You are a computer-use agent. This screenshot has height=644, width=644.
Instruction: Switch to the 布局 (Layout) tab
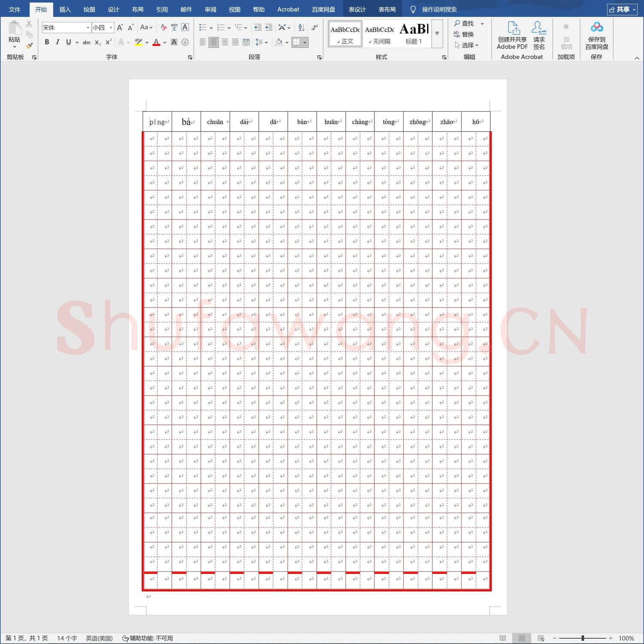pyautogui.click(x=138, y=9)
